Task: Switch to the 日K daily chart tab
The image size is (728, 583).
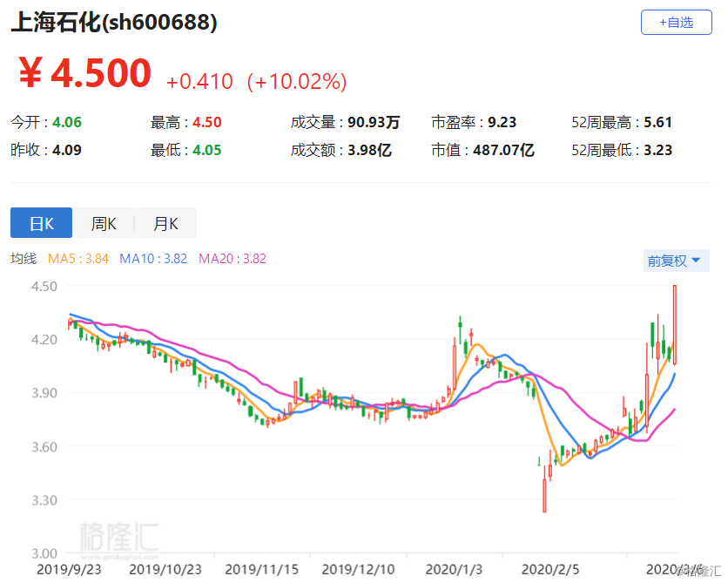Action: (x=41, y=223)
